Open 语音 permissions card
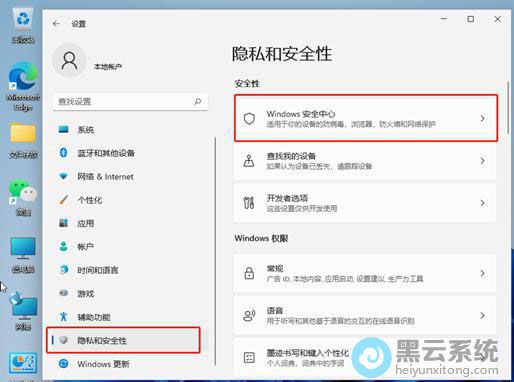The width and height of the screenshot is (514, 382). [365, 315]
